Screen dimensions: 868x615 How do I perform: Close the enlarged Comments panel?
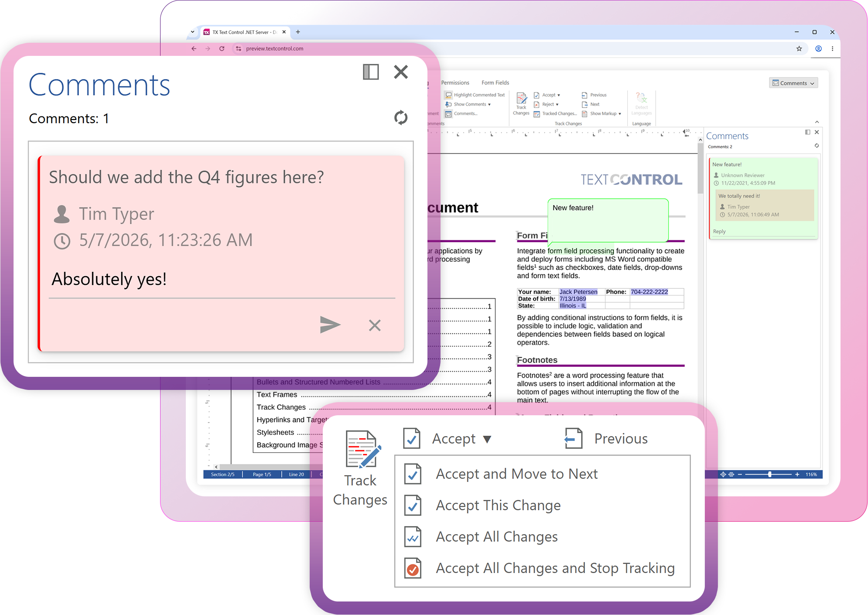pos(401,72)
